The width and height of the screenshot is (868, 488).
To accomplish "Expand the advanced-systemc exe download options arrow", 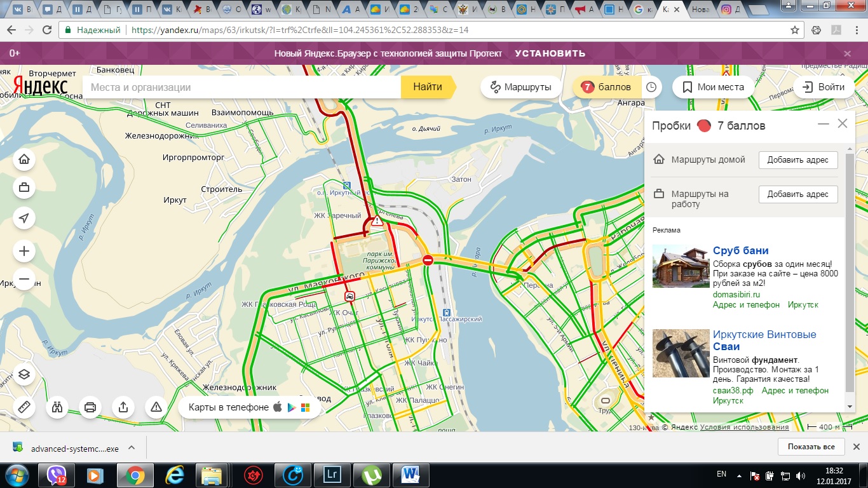I will pos(132,447).
